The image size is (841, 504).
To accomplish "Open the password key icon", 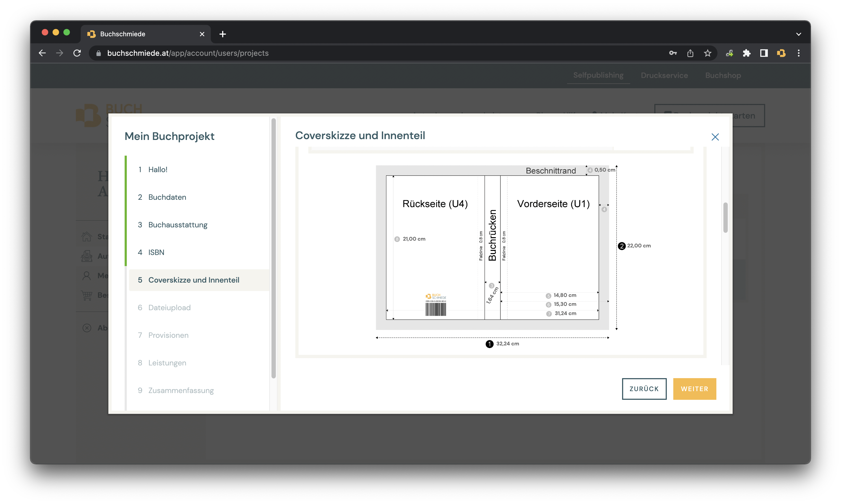I will click(x=673, y=53).
